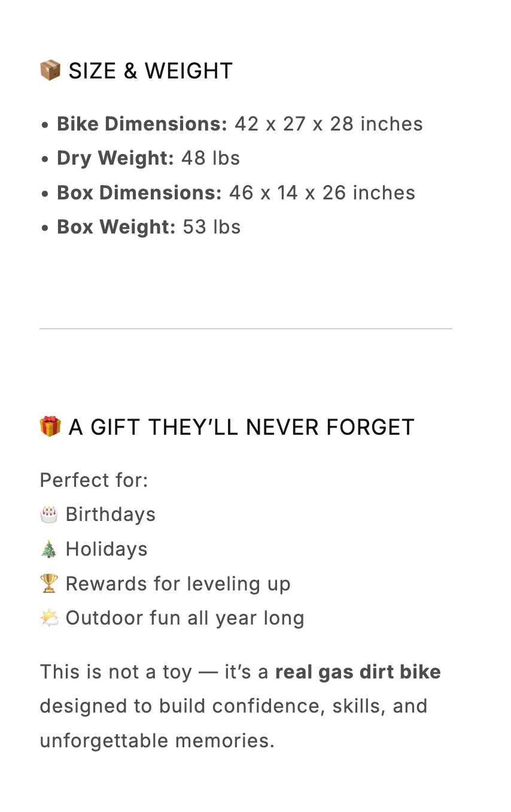
Task: Click the 46 x 14 x 26 inches value
Action: (x=322, y=193)
